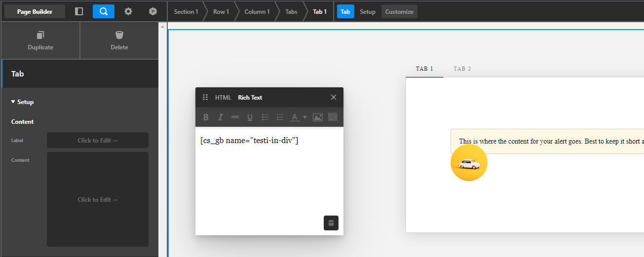The height and width of the screenshot is (257, 644).
Task: Apply strikethrough formatting
Action: [235, 117]
